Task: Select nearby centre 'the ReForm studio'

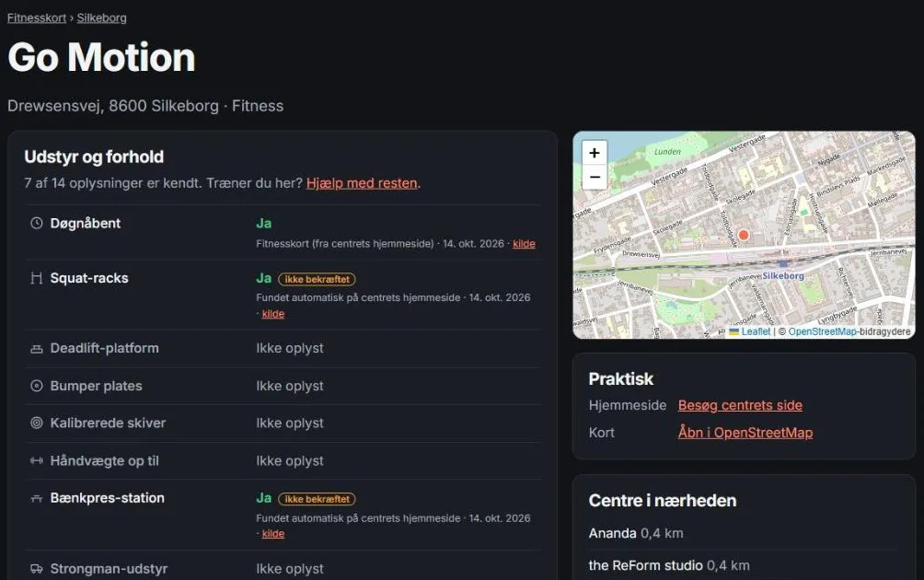Action: (645, 565)
